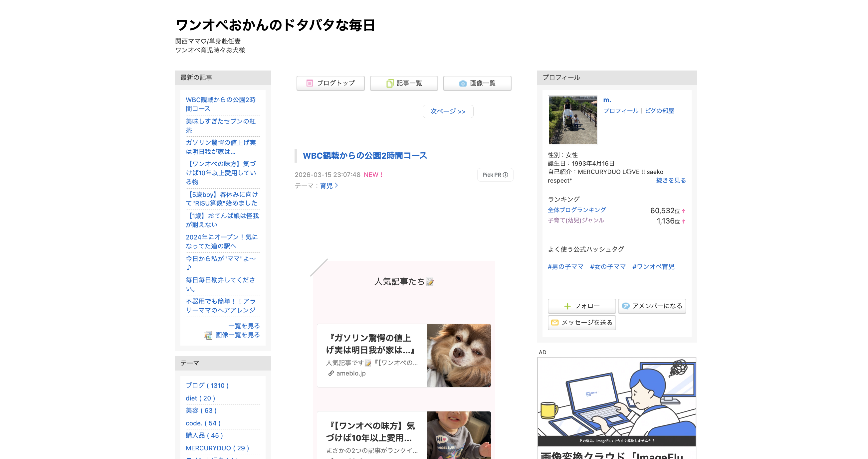Click the pink blog top icon
The width and height of the screenshot is (868, 459).
tap(309, 83)
